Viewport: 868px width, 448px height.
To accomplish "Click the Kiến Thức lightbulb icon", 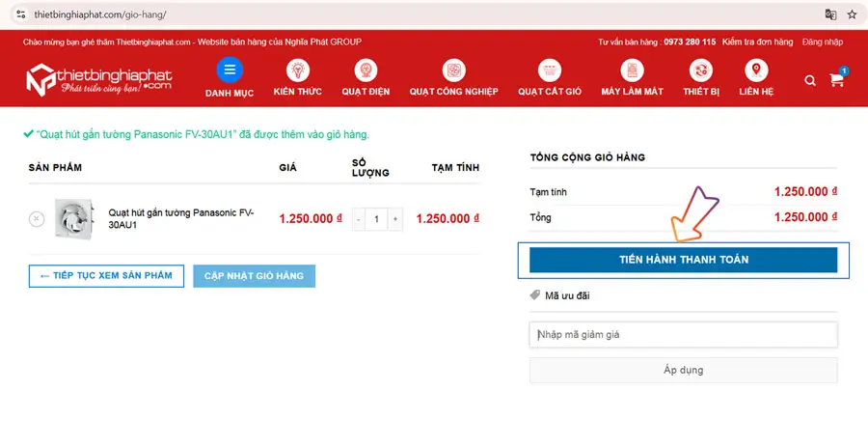I will (298, 70).
